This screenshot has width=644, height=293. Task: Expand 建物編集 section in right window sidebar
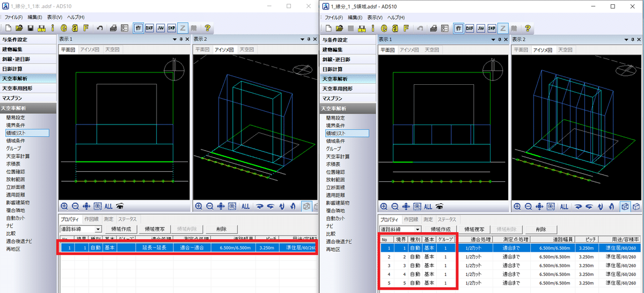point(348,49)
